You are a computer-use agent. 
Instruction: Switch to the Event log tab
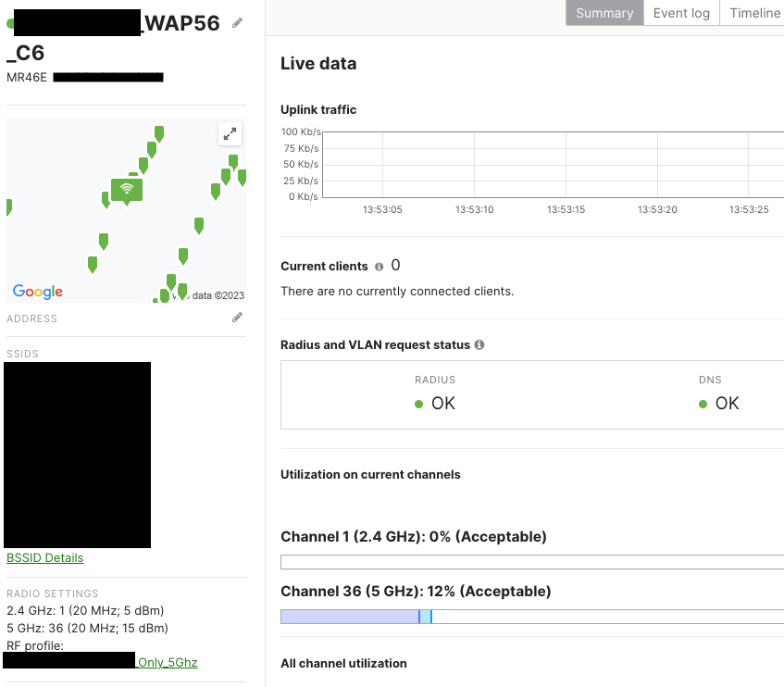click(680, 13)
